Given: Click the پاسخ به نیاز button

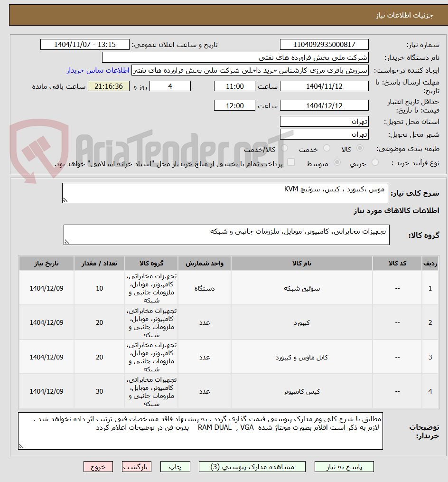Looking at the screenshot, I should pyautogui.click(x=344, y=467).
